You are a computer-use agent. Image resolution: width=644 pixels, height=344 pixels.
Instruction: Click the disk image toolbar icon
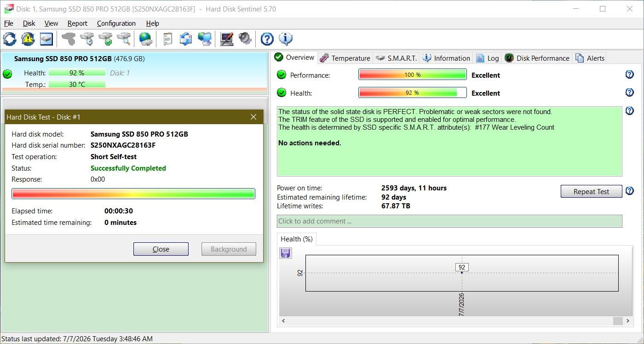click(x=46, y=39)
